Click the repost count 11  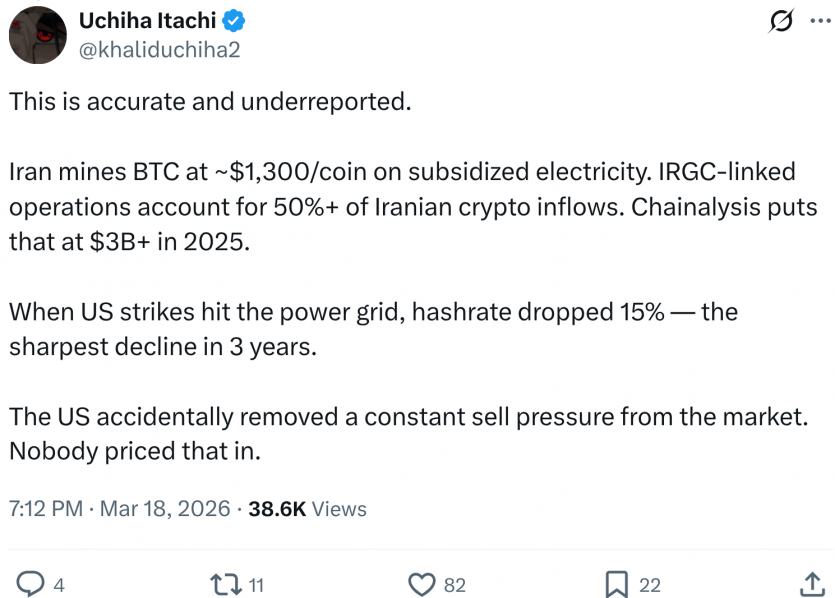tap(256, 585)
